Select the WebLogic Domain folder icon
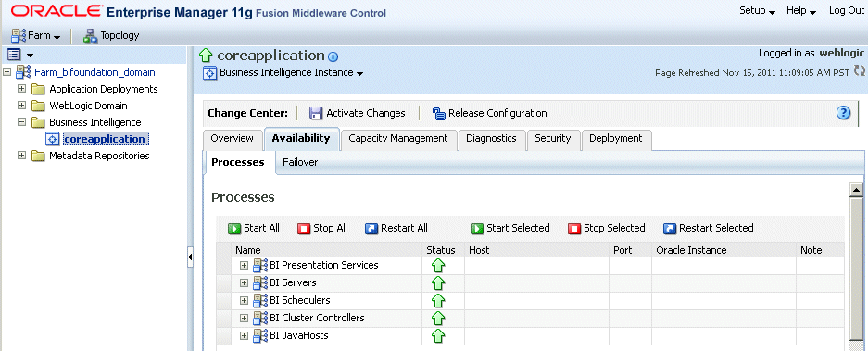This screenshot has height=351, width=868. (x=38, y=106)
